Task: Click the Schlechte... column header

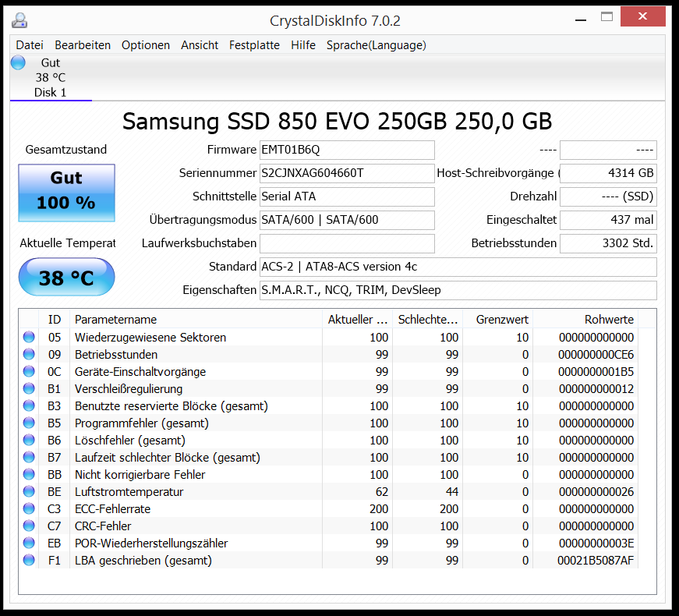Action: point(427,319)
